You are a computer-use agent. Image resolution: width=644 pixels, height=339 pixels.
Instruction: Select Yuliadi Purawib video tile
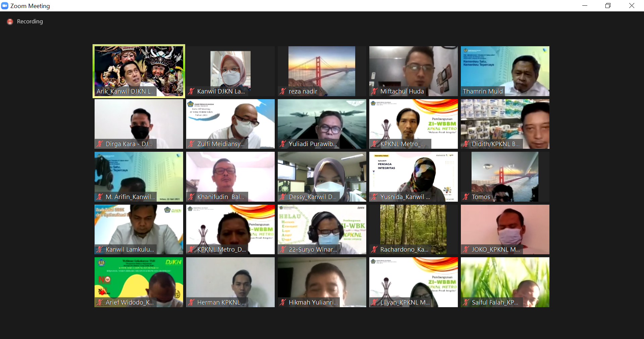(322, 121)
